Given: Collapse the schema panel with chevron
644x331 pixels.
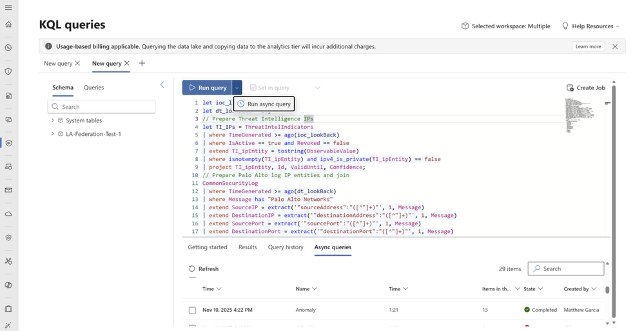Looking at the screenshot, I should pos(162,85).
